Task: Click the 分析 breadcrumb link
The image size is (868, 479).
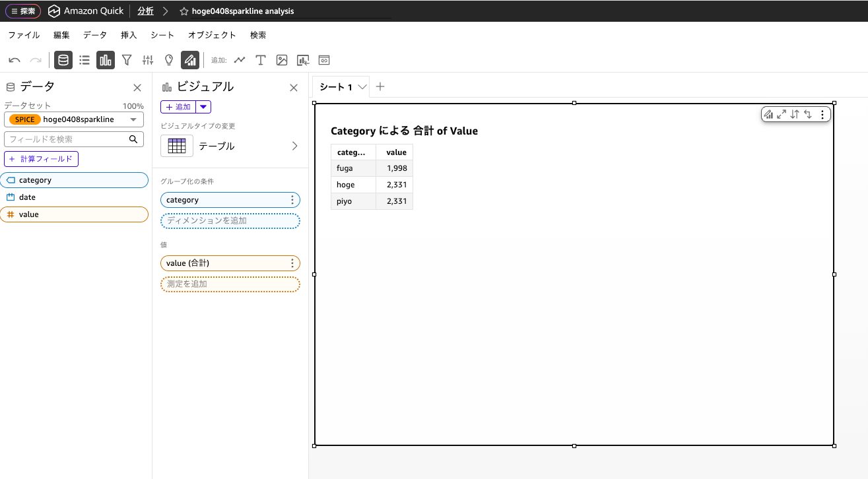Action: pyautogui.click(x=146, y=11)
